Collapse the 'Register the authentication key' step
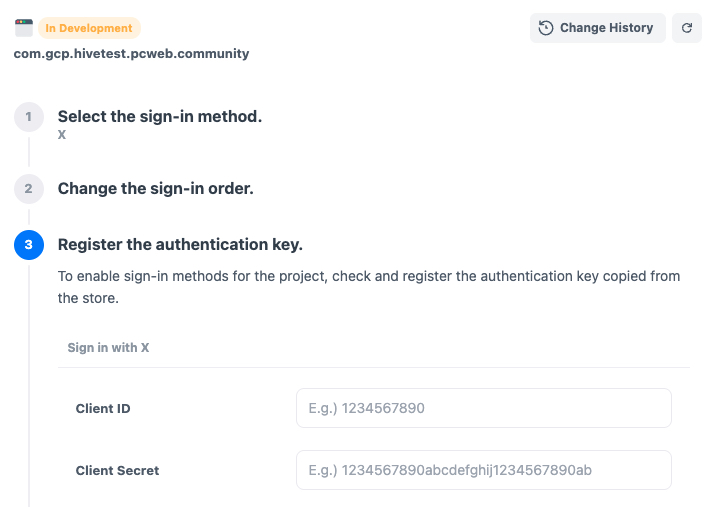 180,244
